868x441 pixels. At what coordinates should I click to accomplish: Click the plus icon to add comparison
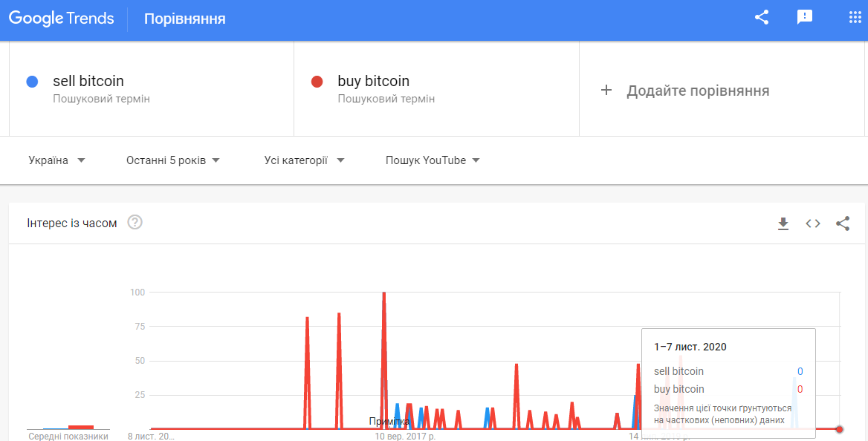(x=606, y=90)
